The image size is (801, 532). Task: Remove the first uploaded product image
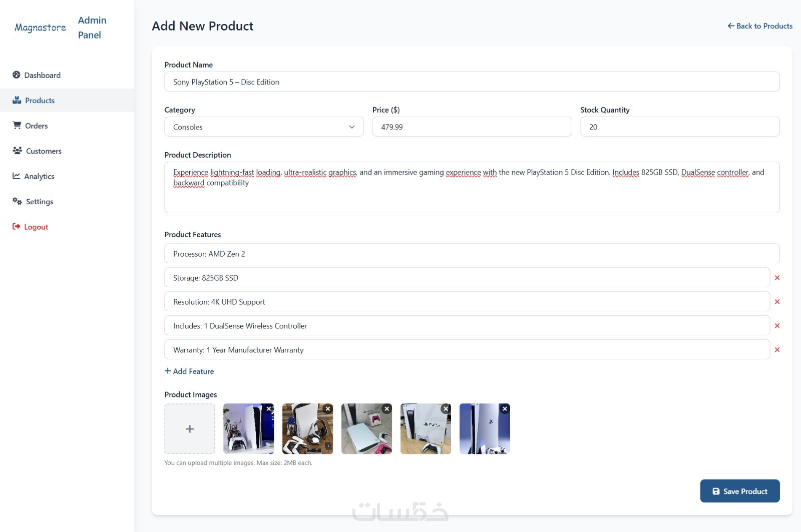269,409
